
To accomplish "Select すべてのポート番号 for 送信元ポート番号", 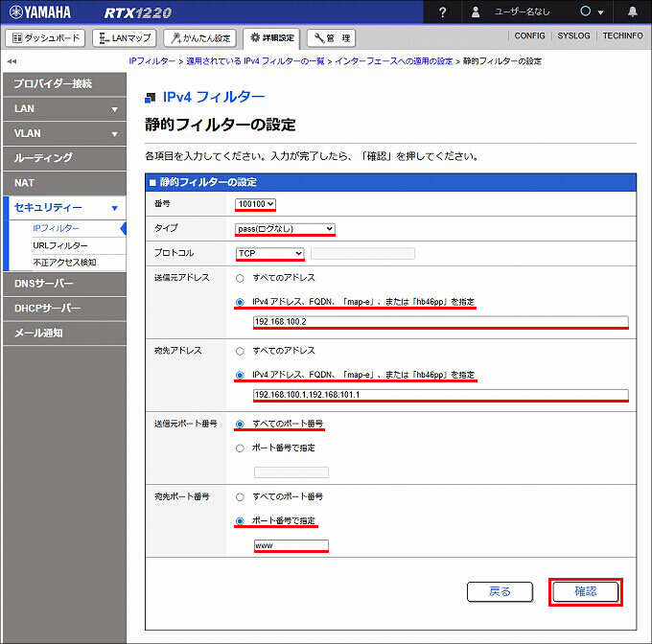I will pyautogui.click(x=240, y=425).
